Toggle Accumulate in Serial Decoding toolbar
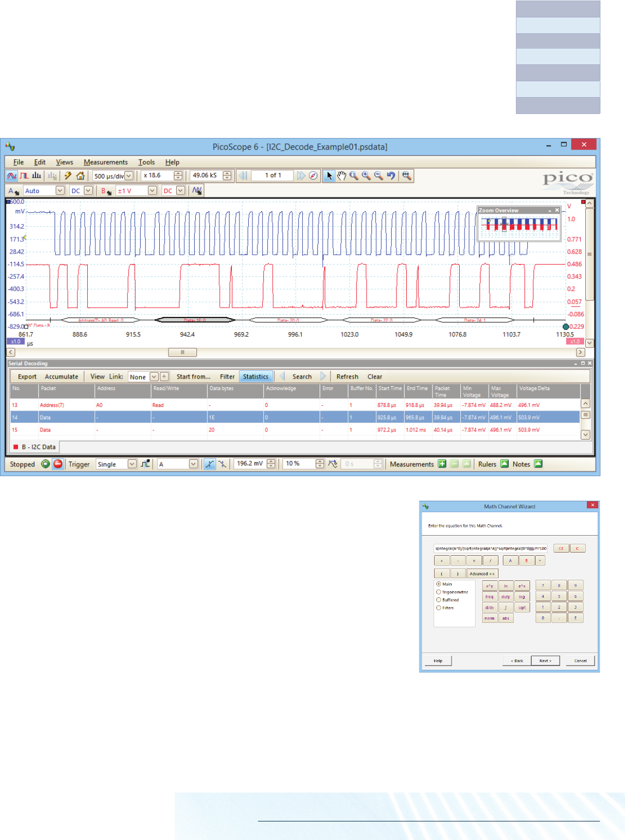The width and height of the screenshot is (625, 840). (x=62, y=376)
